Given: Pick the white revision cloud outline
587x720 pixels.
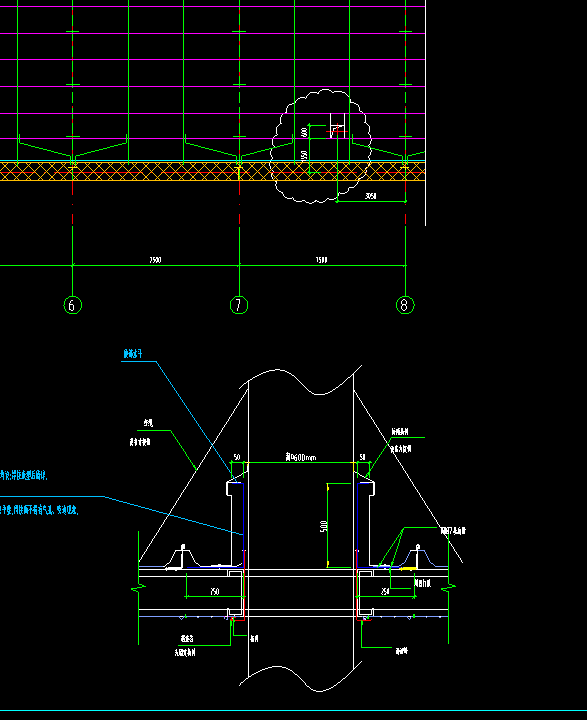Looking at the screenshot, I should pos(321,146).
